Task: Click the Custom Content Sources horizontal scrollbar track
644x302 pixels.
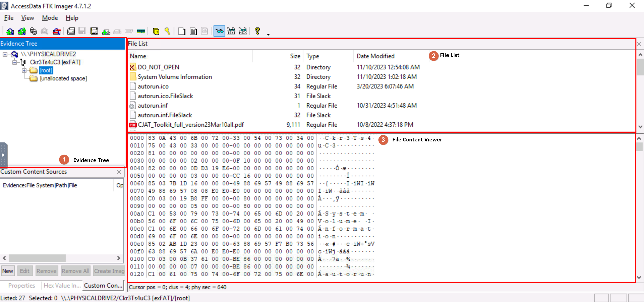Action: click(91, 258)
